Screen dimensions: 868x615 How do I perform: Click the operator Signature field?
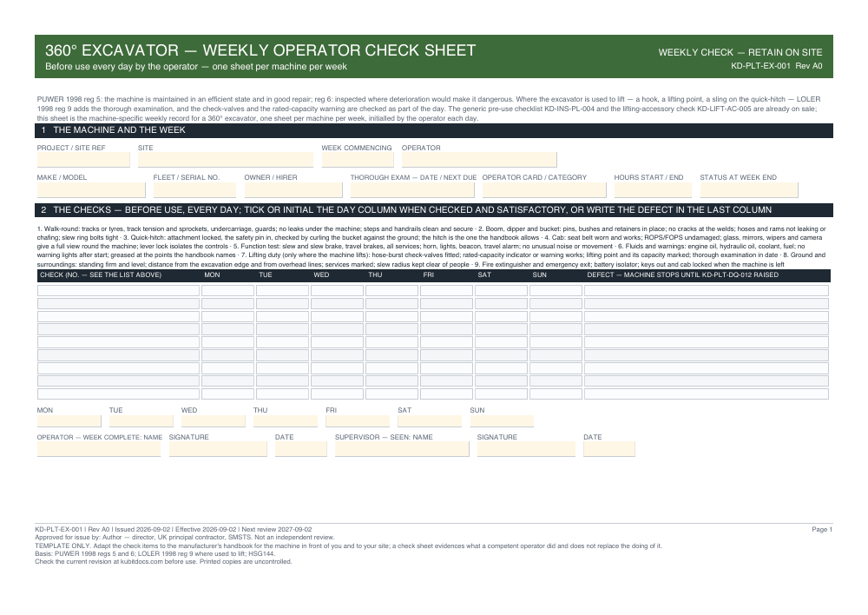click(218, 449)
